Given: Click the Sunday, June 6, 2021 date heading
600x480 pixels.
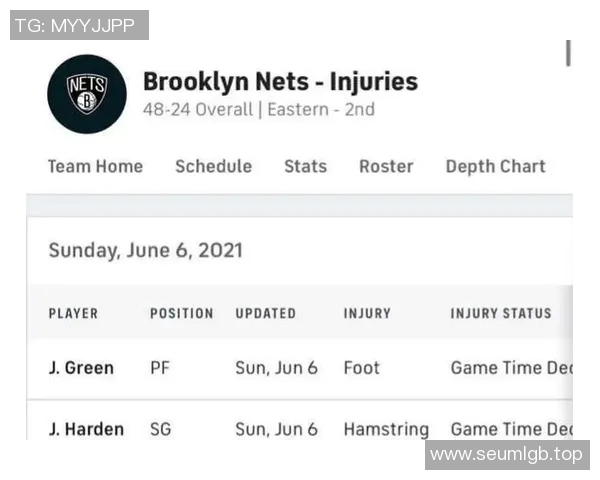Looking at the screenshot, I should [x=145, y=250].
